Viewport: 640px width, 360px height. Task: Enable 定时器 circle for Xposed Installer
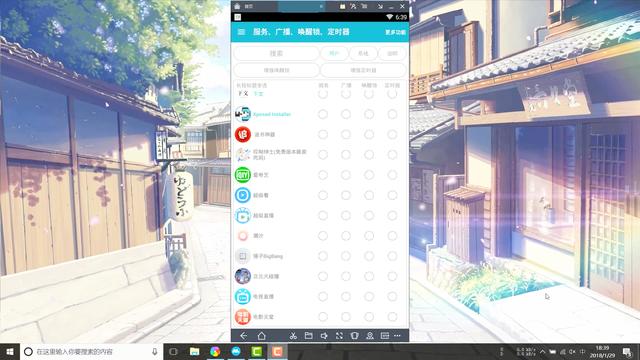(392, 114)
